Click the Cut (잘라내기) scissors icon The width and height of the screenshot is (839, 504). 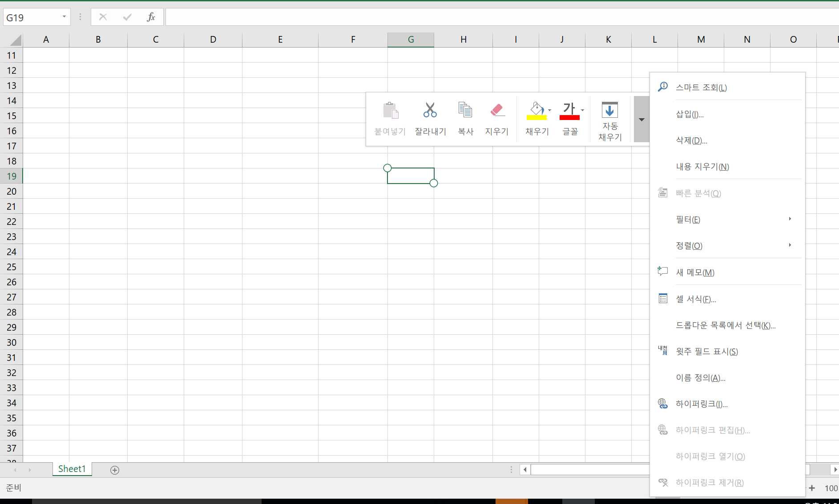coord(430,110)
